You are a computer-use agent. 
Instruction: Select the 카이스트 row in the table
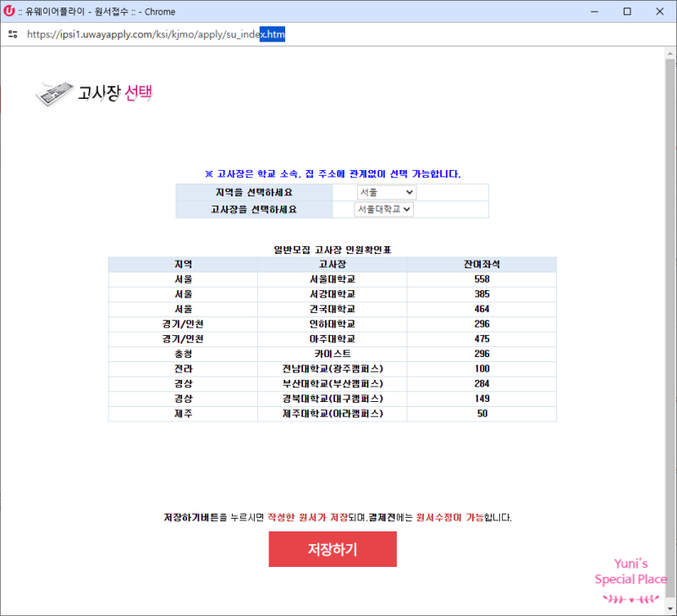pyautogui.click(x=333, y=354)
